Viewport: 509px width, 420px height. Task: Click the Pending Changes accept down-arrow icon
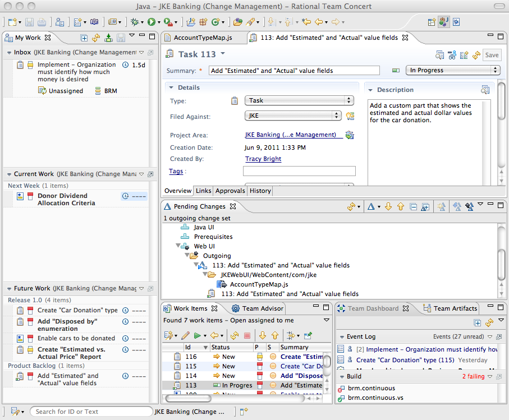click(388, 206)
